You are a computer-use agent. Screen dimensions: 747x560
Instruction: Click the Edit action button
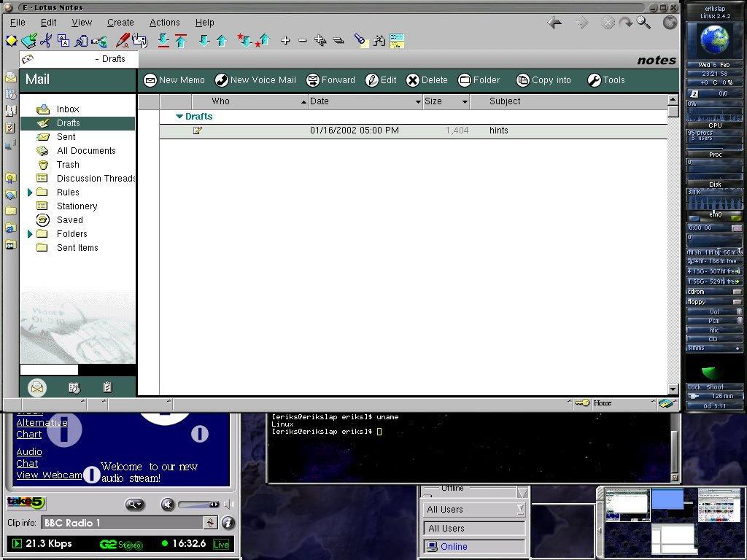381,80
